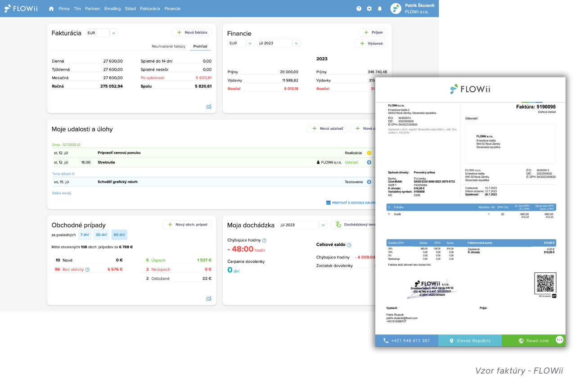Click the Google Calendar icon

click(x=328, y=203)
